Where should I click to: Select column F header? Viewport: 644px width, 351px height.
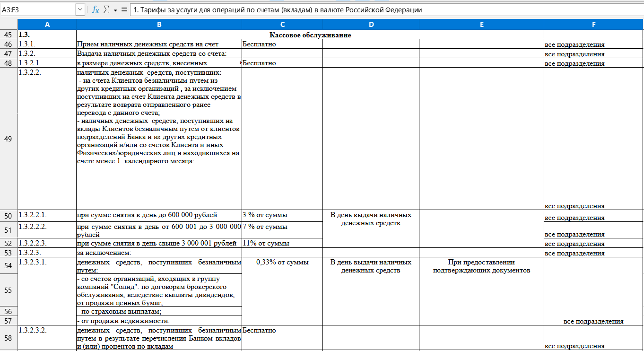[x=593, y=25]
